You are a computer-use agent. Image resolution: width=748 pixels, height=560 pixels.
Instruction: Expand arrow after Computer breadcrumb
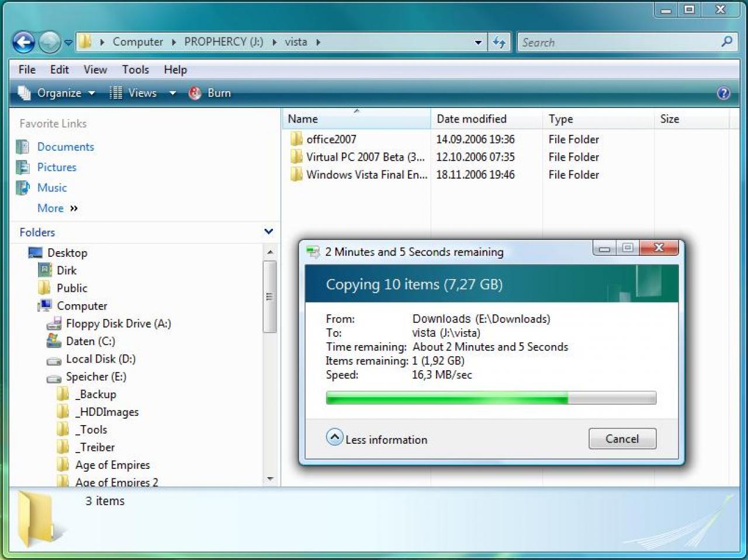(174, 42)
